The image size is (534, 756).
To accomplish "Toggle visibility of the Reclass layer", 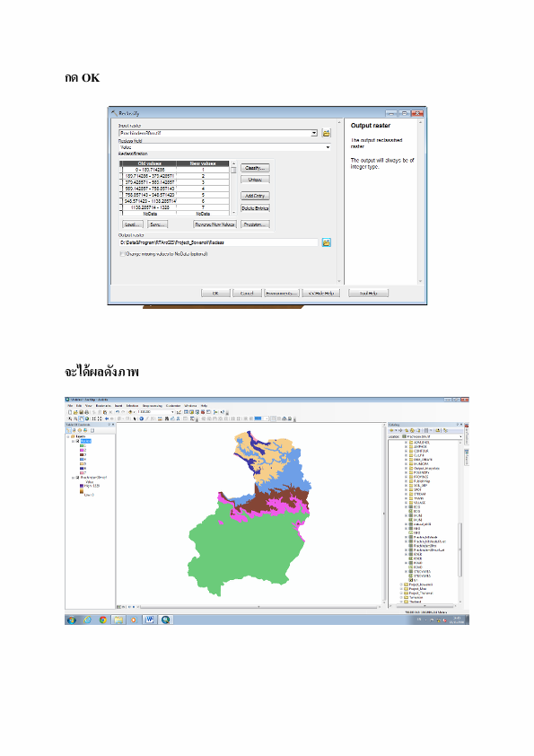I will point(77,441).
